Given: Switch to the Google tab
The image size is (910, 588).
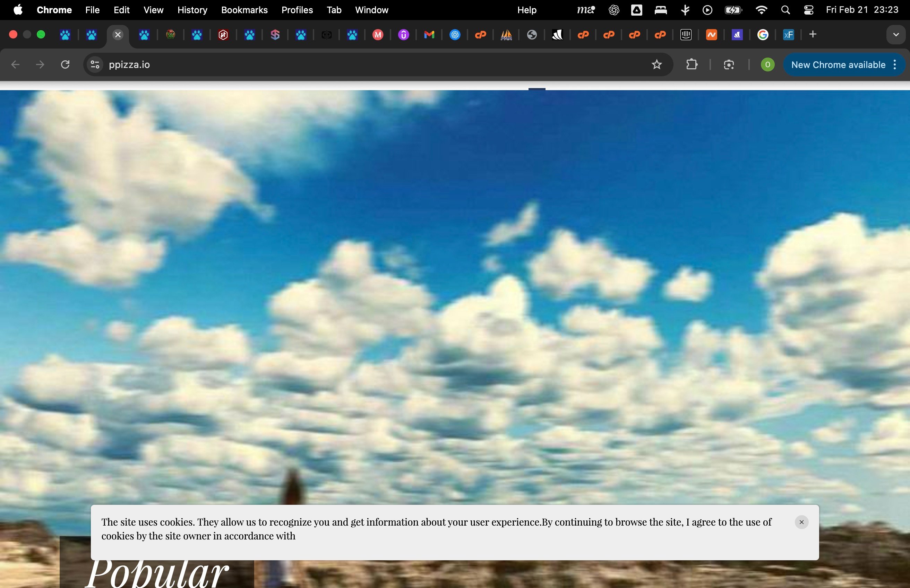Looking at the screenshot, I should tap(763, 35).
